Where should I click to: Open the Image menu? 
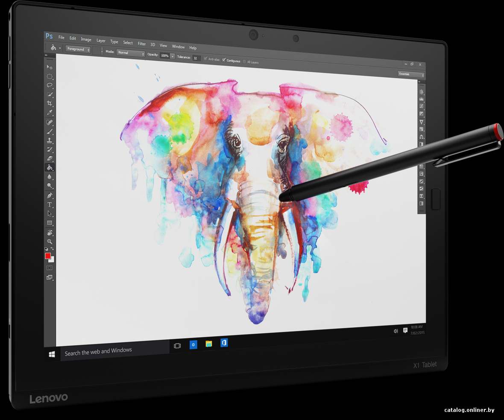point(86,40)
